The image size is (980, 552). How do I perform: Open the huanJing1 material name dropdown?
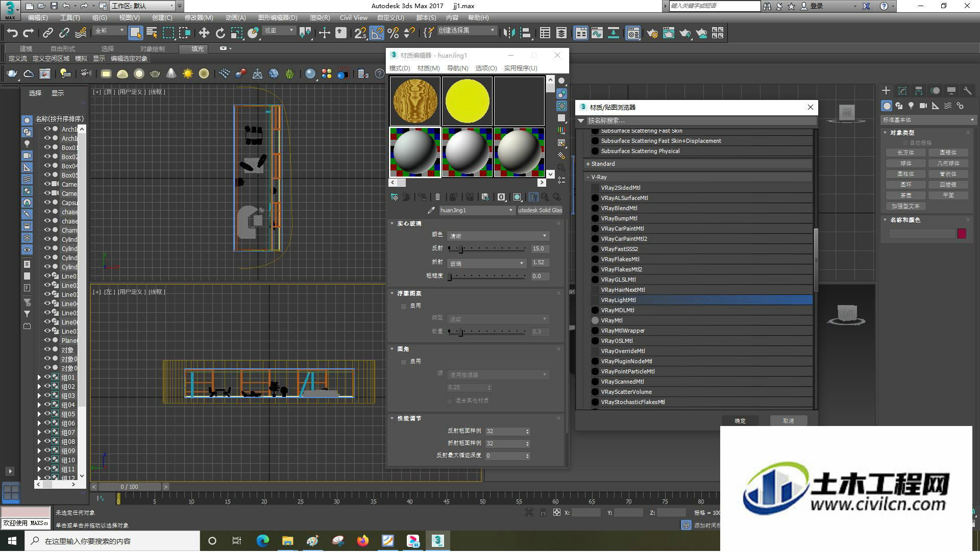(477, 210)
